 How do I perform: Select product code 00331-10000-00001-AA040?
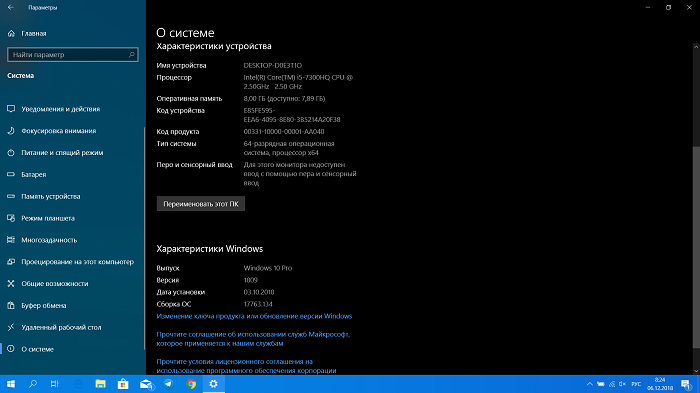click(284, 132)
